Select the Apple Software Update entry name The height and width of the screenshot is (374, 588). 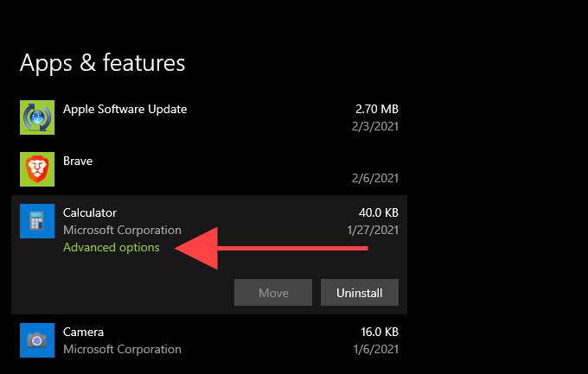click(x=125, y=109)
